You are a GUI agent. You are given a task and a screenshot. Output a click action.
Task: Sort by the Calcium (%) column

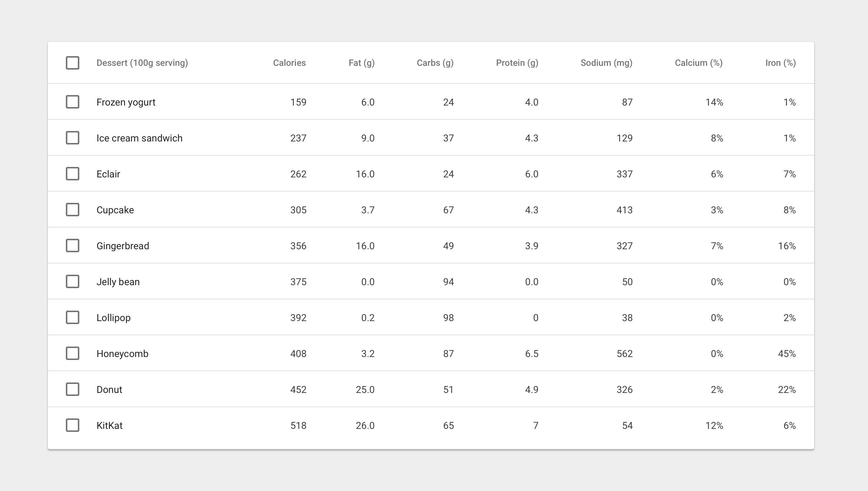(x=698, y=63)
